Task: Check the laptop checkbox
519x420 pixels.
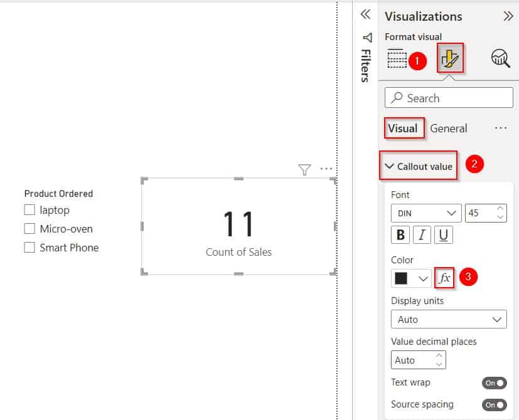Action: point(29,209)
